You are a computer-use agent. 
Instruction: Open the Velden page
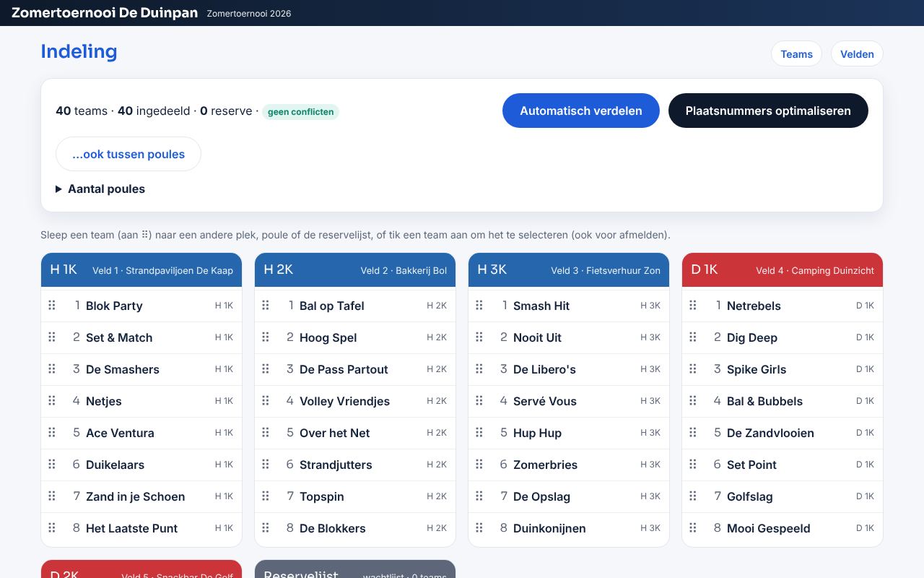[857, 54]
